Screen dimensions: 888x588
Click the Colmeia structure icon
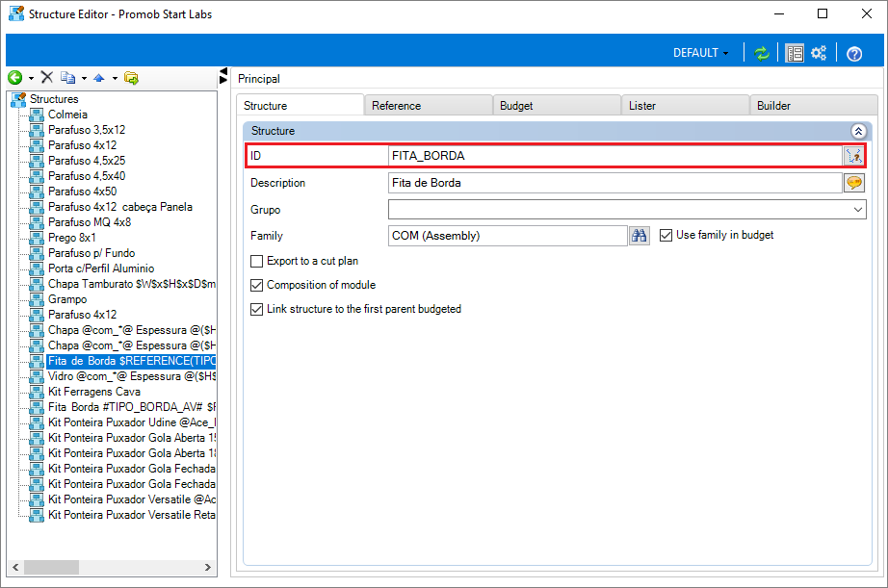(37, 115)
